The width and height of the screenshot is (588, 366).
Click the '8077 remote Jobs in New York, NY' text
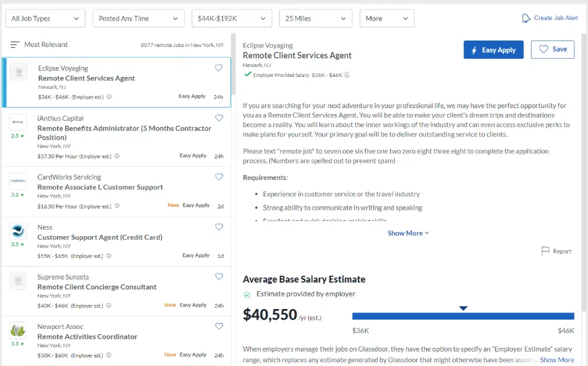click(182, 45)
